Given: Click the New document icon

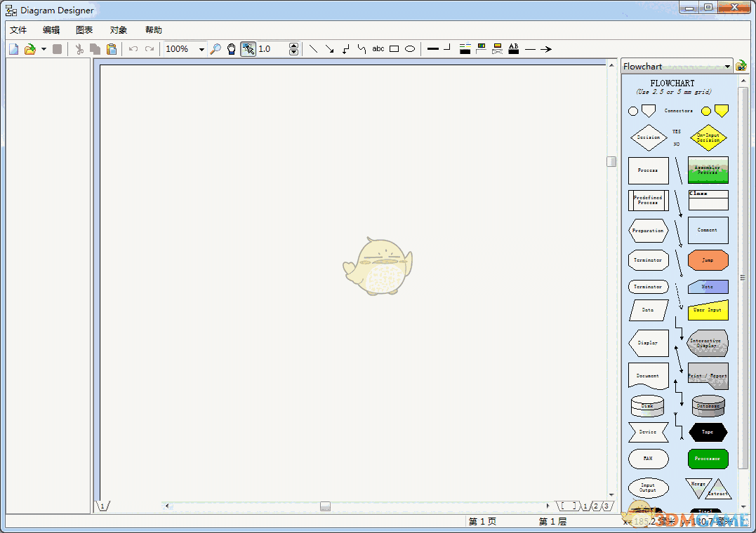Looking at the screenshot, I should tap(14, 49).
